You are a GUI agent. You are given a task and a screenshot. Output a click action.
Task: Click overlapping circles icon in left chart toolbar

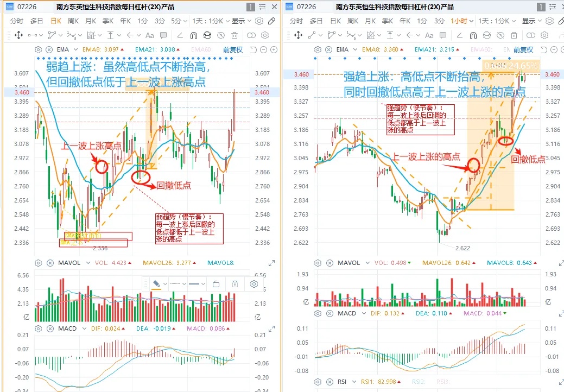(251, 35)
